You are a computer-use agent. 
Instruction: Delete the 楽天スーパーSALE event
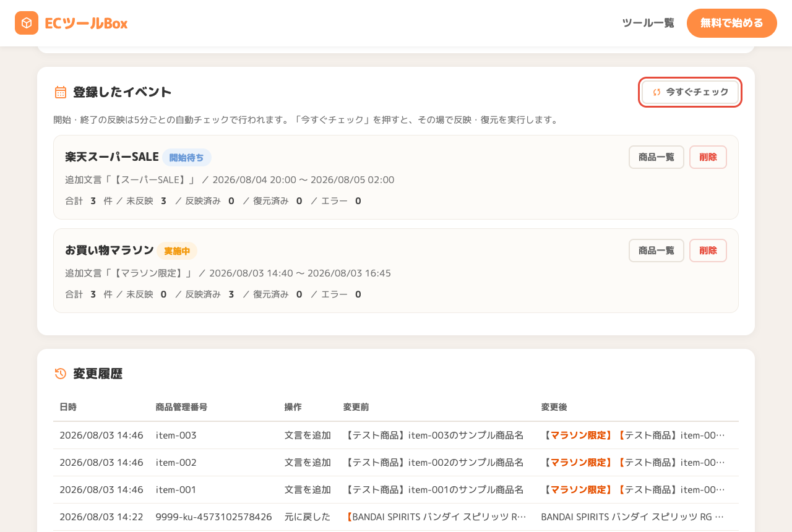(708, 157)
